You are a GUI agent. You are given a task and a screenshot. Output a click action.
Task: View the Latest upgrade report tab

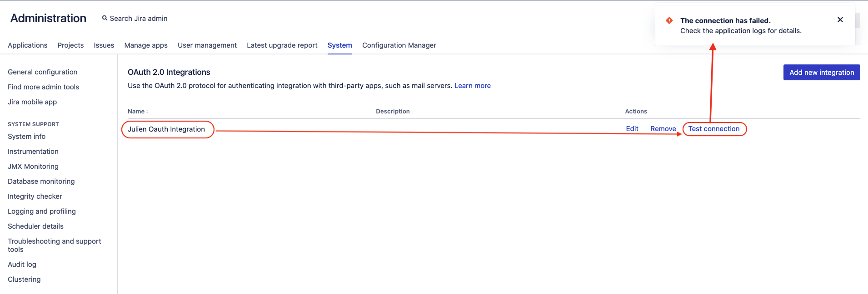(282, 45)
